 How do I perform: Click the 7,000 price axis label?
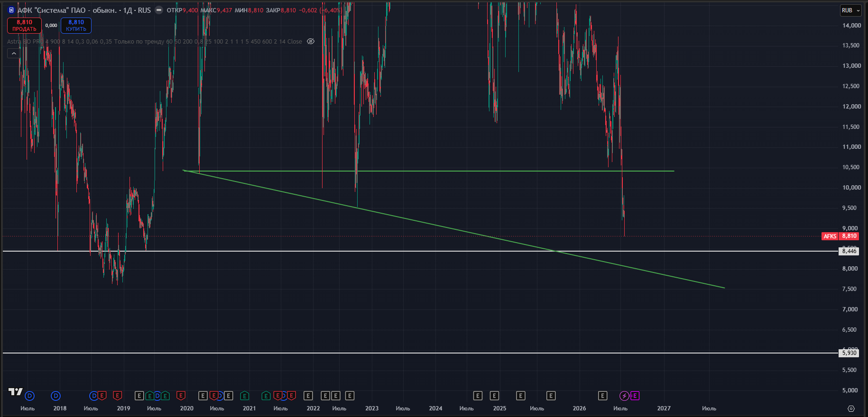pyautogui.click(x=850, y=309)
